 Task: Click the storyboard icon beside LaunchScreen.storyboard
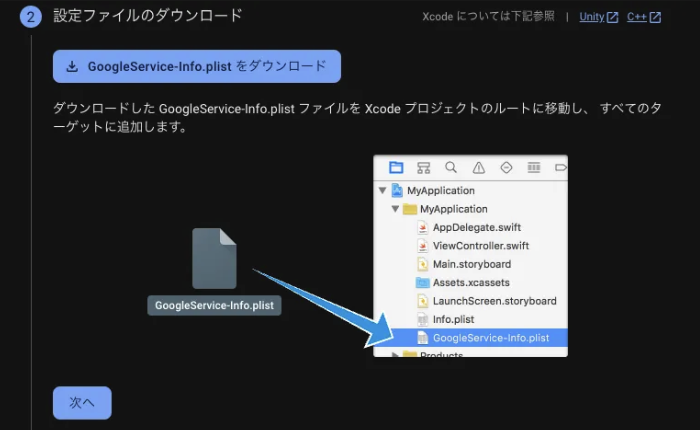(422, 301)
